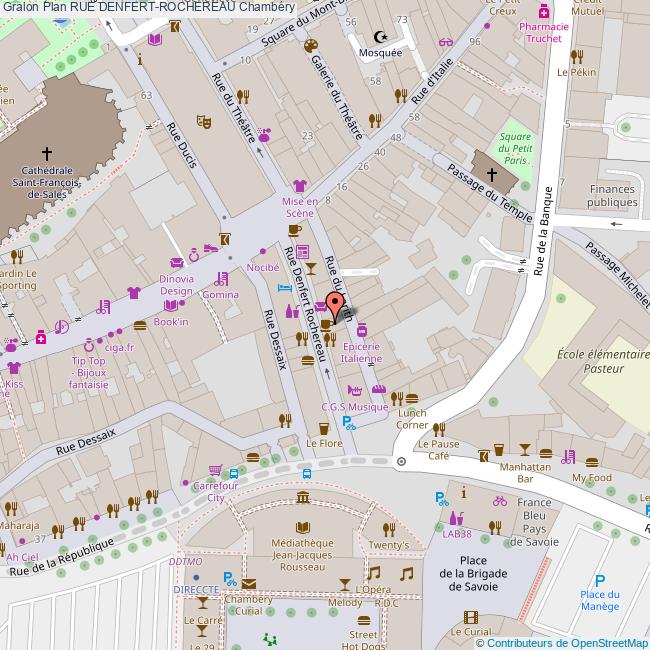Click the Carrefour City shopping cart icon

214,470
